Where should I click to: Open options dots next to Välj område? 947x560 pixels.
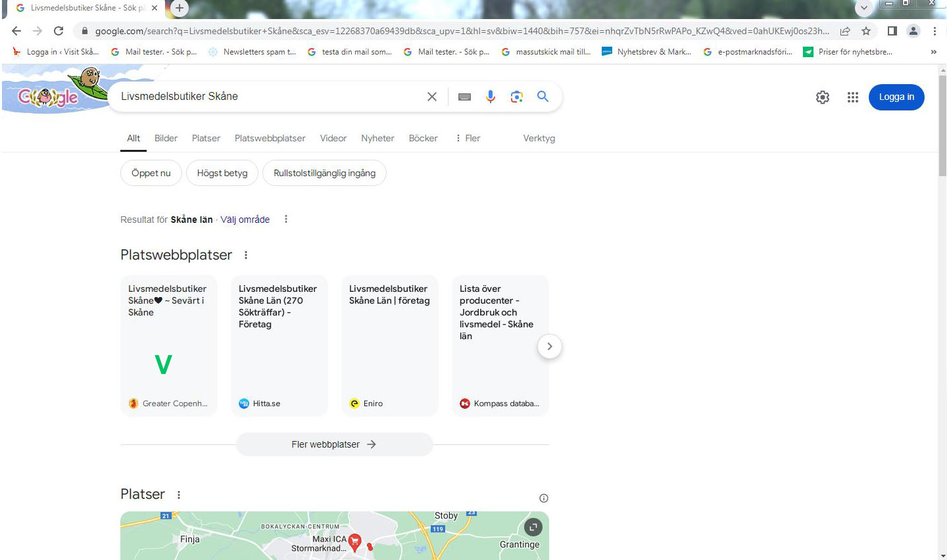coord(286,219)
